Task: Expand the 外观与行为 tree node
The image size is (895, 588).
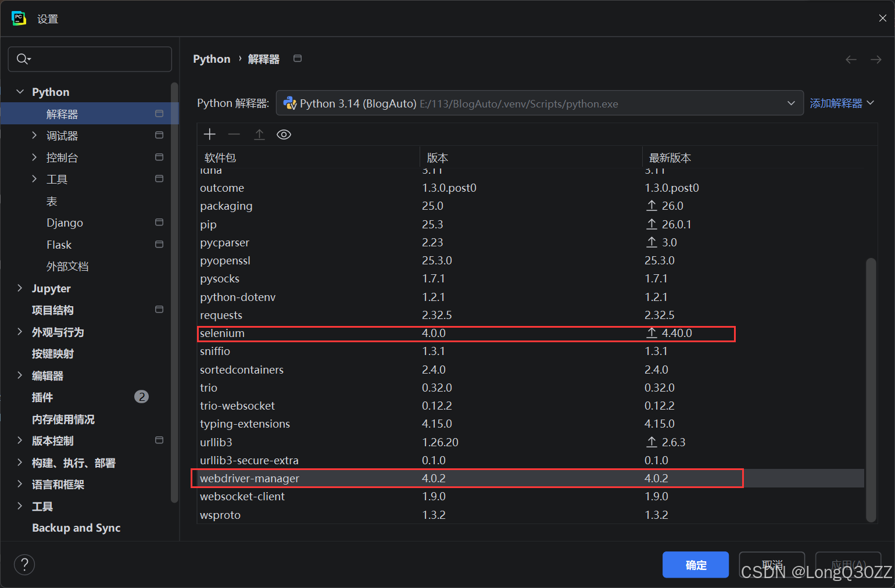Action: tap(20, 332)
